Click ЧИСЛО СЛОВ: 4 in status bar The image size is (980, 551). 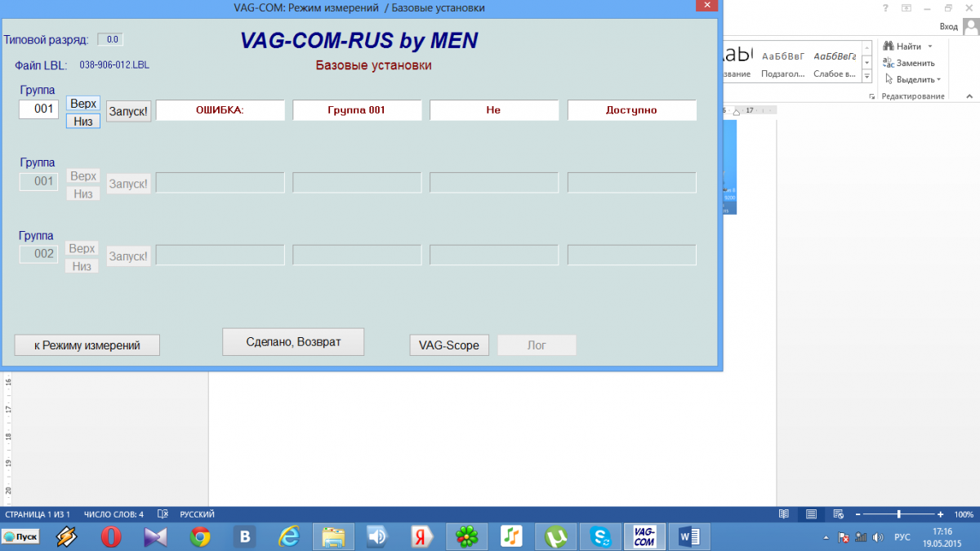coord(114,514)
